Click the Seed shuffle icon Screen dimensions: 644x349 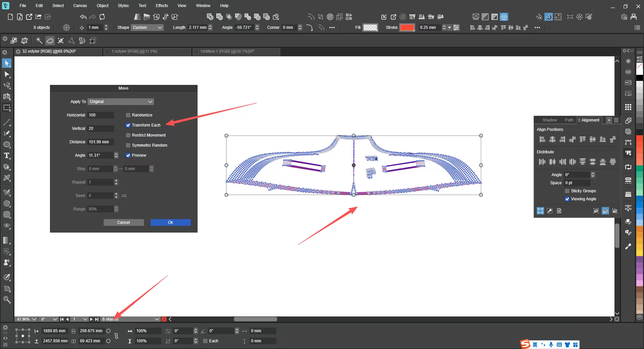tap(124, 196)
